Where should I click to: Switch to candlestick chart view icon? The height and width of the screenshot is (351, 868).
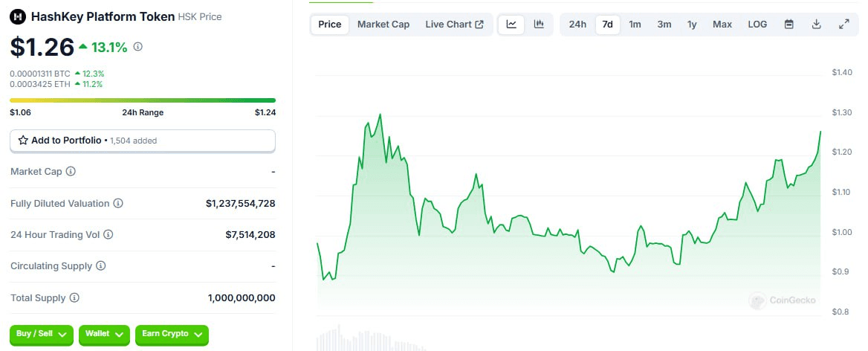[x=539, y=25]
